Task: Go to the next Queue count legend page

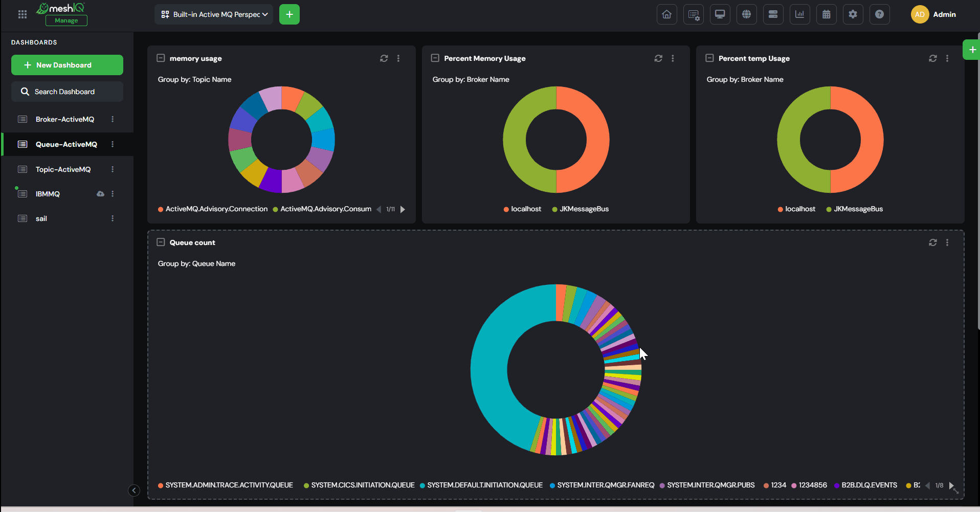Action: tap(951, 485)
